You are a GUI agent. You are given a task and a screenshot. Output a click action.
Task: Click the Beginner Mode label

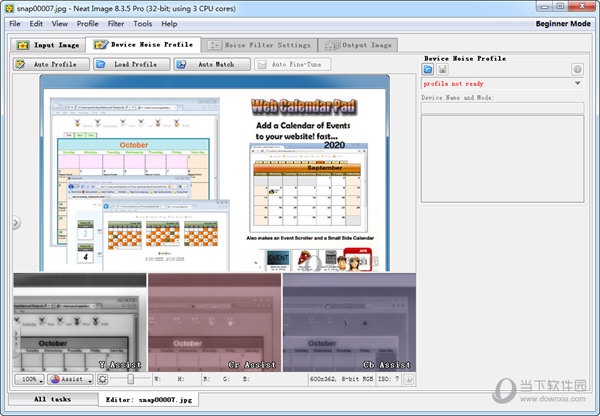pyautogui.click(x=563, y=24)
